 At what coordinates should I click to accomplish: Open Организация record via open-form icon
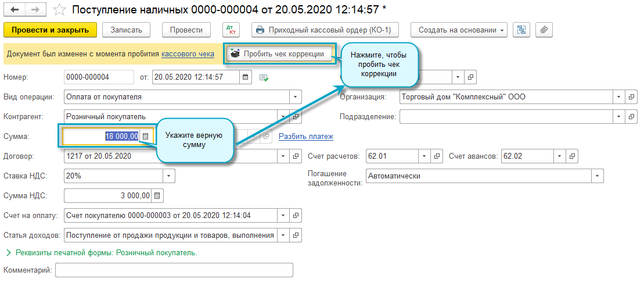(632, 97)
